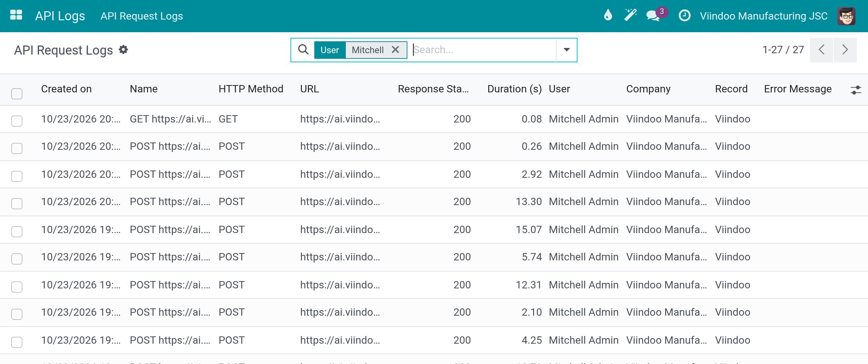The height and width of the screenshot is (364, 868).
Task: Sort by the Created on column
Action: [x=66, y=89]
